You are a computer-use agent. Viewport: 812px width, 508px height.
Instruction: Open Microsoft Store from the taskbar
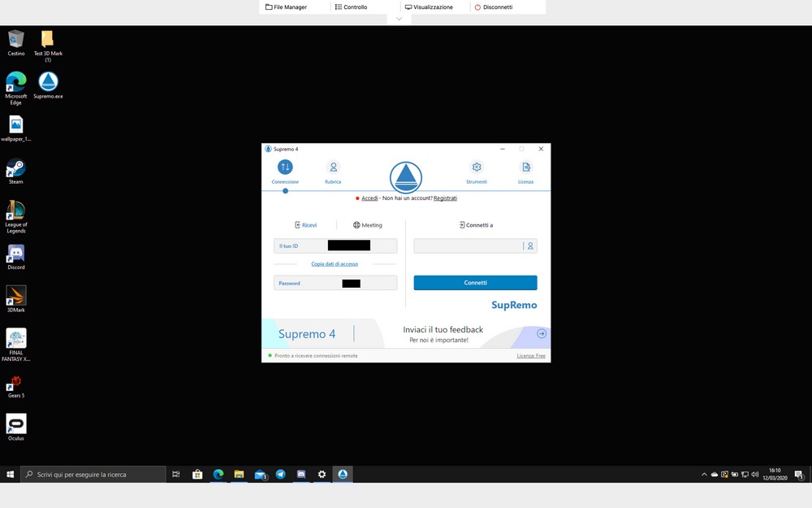click(x=197, y=475)
